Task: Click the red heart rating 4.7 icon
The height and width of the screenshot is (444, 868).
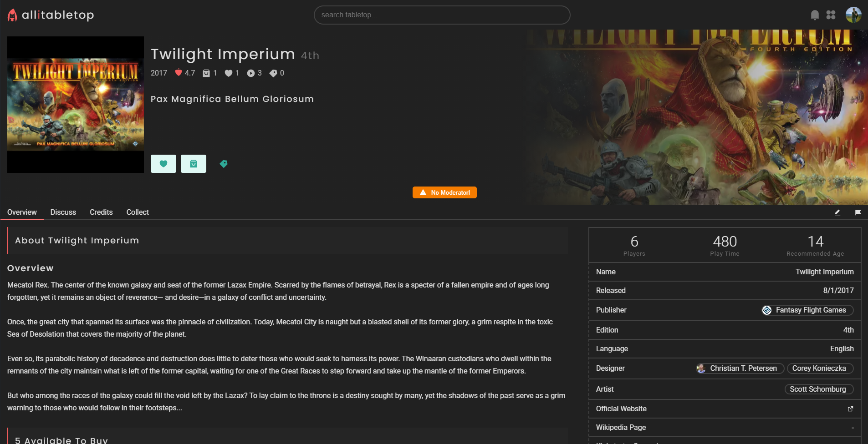Action: pyautogui.click(x=179, y=72)
